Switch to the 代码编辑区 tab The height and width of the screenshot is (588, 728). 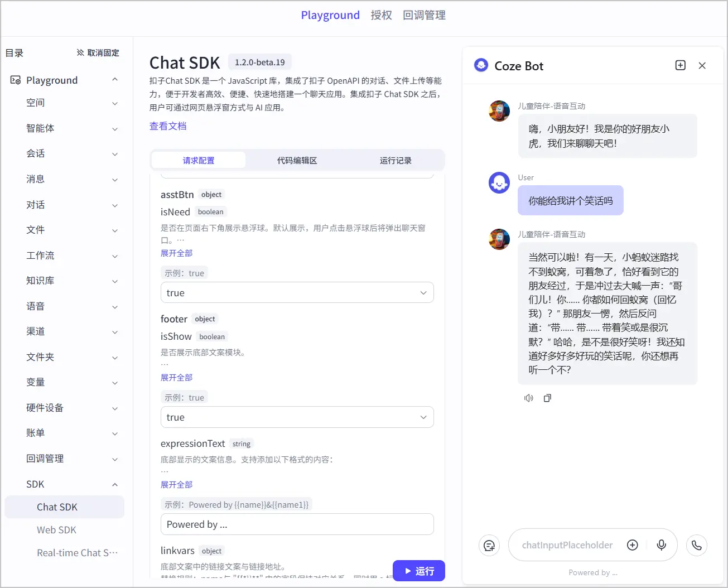297,160
